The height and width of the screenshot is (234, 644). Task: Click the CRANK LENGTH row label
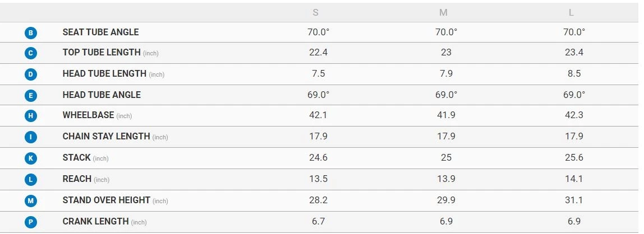click(95, 221)
